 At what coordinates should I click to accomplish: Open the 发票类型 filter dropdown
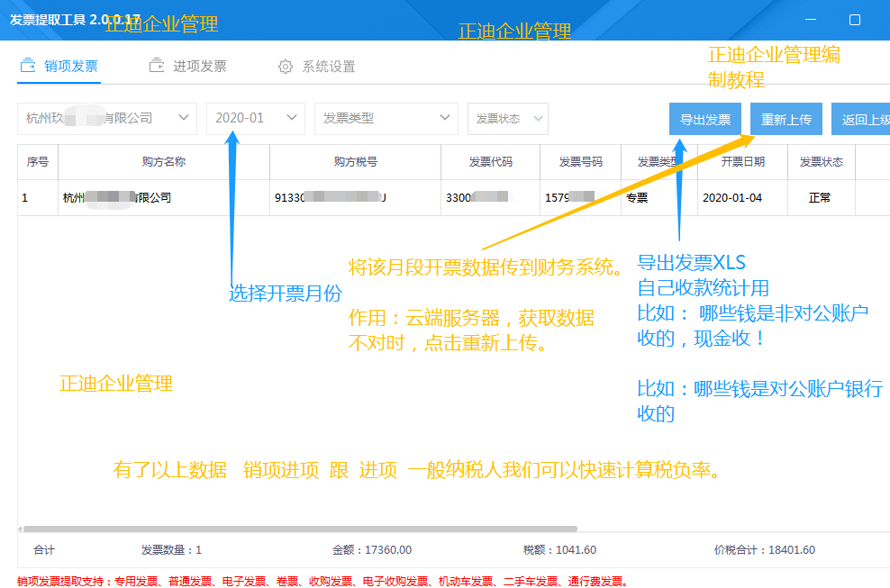pos(386,118)
